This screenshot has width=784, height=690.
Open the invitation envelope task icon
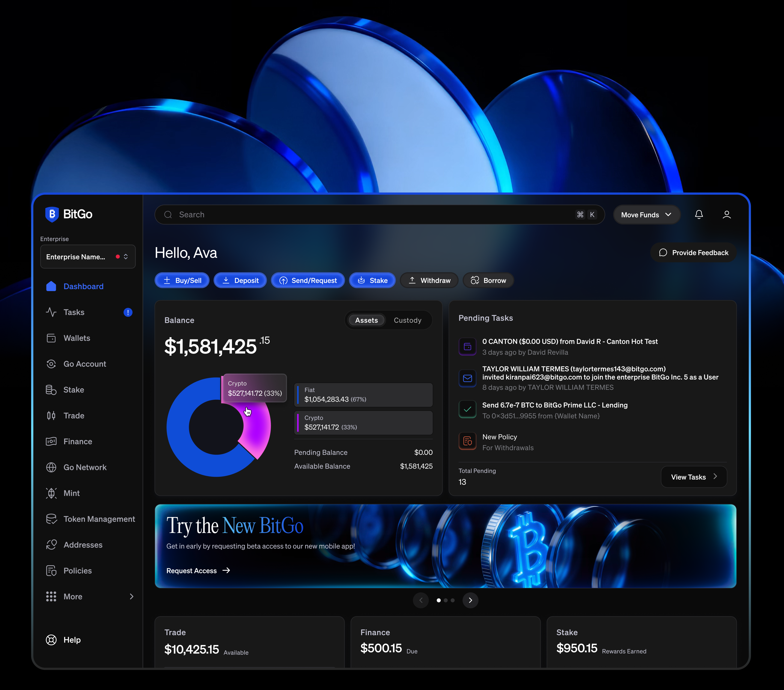tap(467, 378)
